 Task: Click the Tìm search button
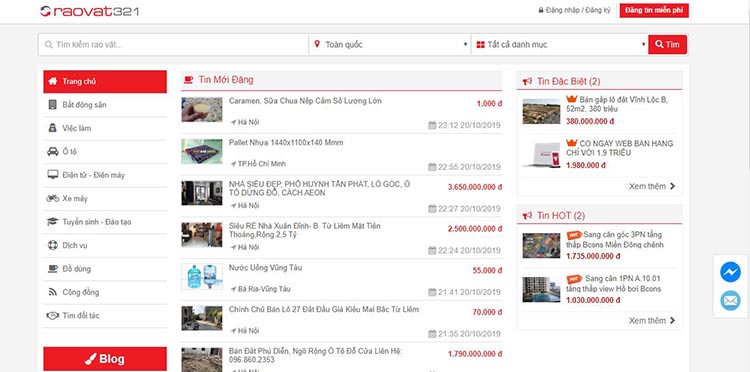point(667,44)
